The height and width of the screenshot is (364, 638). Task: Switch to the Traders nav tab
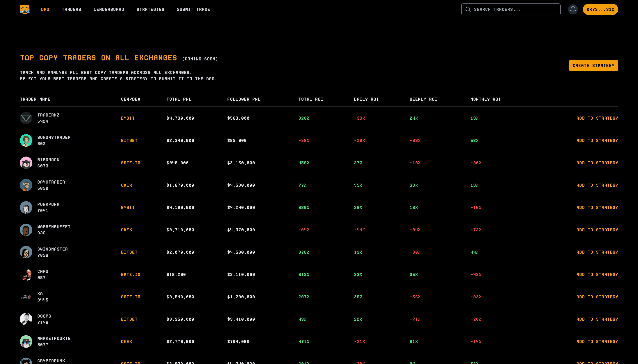(71, 9)
